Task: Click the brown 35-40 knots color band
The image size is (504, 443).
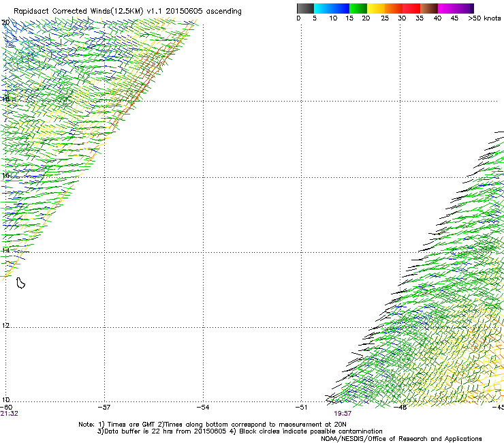Action: pos(429,8)
